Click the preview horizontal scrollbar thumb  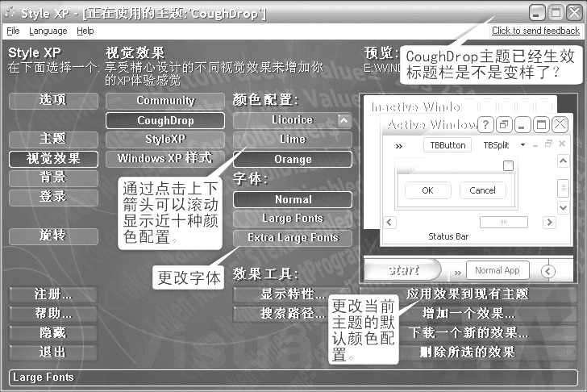(x=503, y=222)
